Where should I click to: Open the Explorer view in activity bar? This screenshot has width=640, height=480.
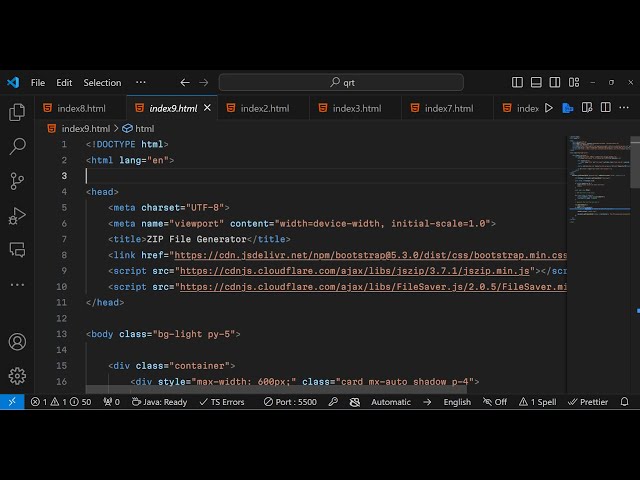17,113
